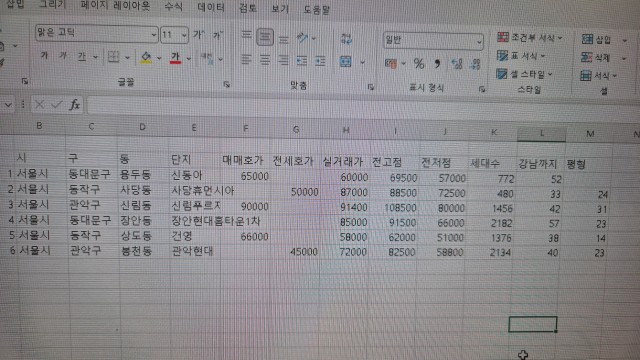
Task: Click the decrease indent icon
Action: (302, 61)
